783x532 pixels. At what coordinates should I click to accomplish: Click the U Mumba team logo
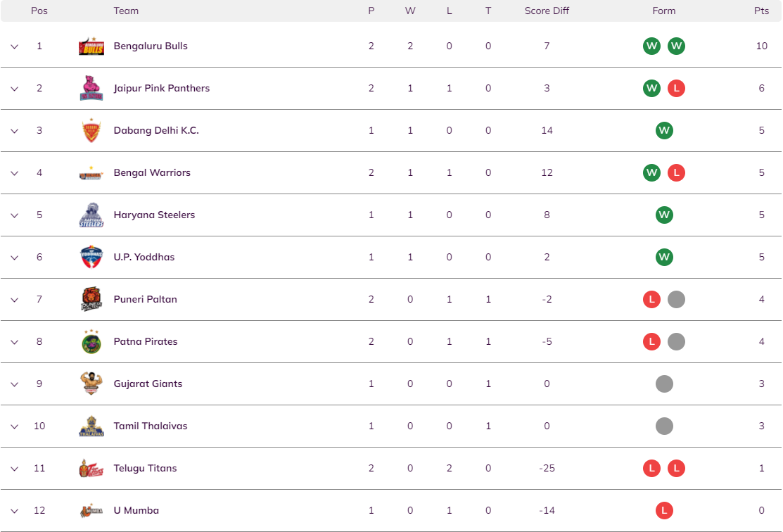[91, 510]
